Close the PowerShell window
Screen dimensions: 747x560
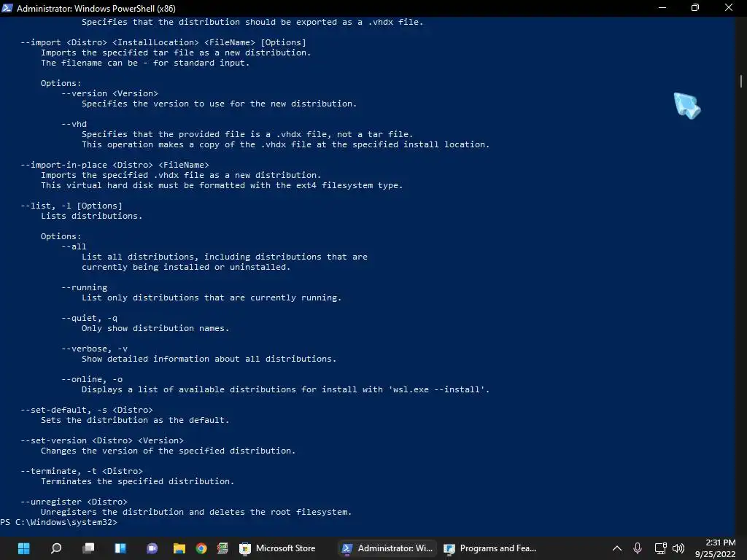pos(729,8)
